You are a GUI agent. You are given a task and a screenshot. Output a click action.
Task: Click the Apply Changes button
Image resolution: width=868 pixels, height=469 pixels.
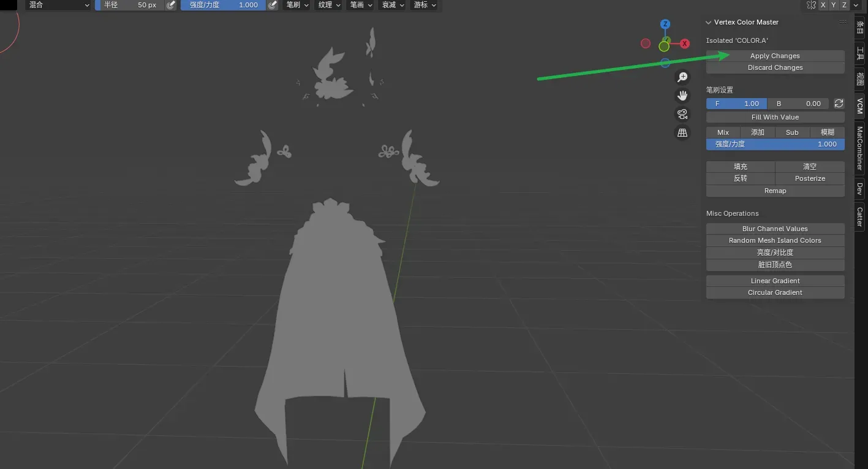click(x=775, y=56)
